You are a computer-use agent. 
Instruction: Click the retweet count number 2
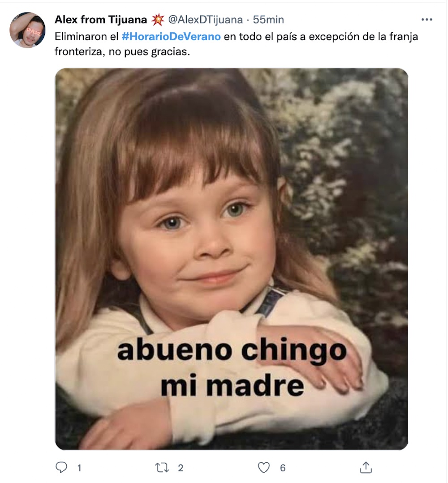point(181,468)
